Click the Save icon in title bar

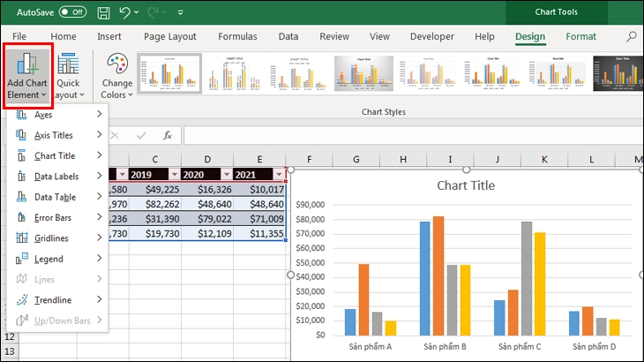tap(104, 12)
